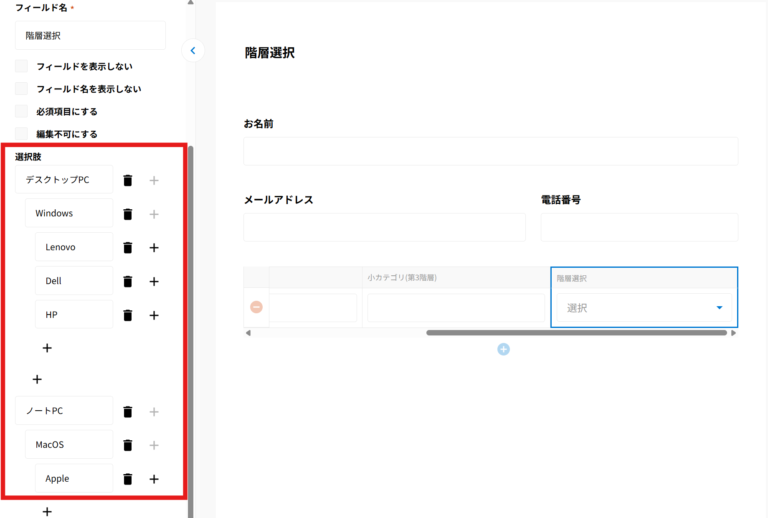Enable フィールドを表示しない checkbox
Screen dimensions: 768x518
click(22, 66)
